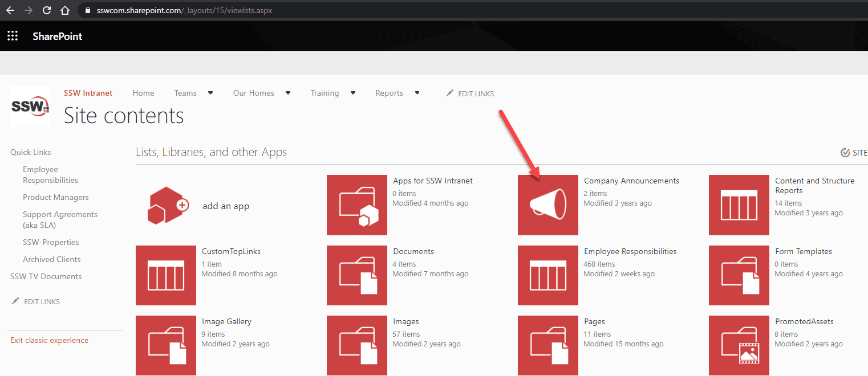
Task: Expand the Teams navigation dropdown arrow
Action: coord(210,93)
